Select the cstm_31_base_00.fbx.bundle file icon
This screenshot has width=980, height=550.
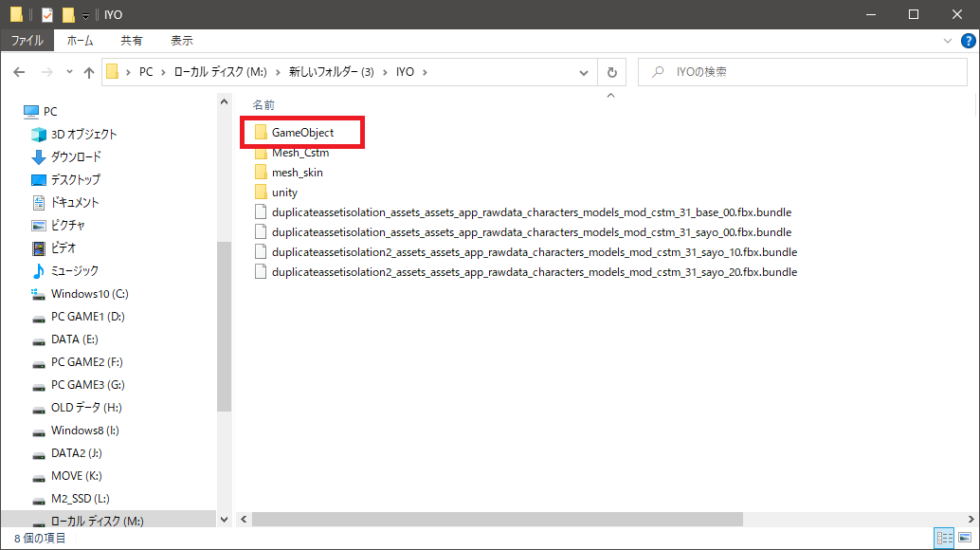click(261, 212)
